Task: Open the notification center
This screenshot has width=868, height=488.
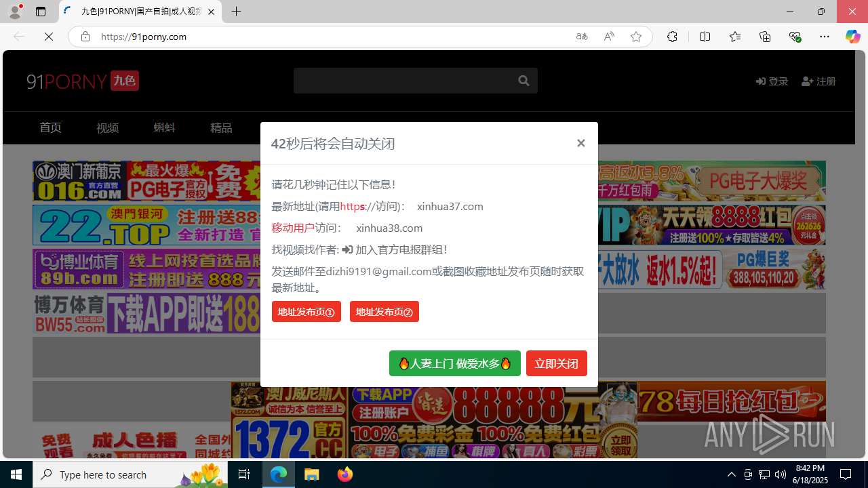Action: tap(846, 474)
